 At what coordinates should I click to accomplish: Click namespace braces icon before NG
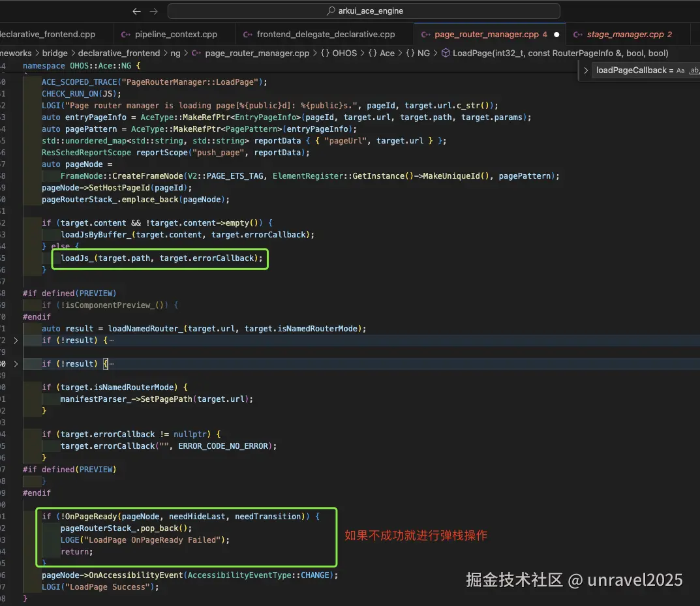(x=410, y=53)
